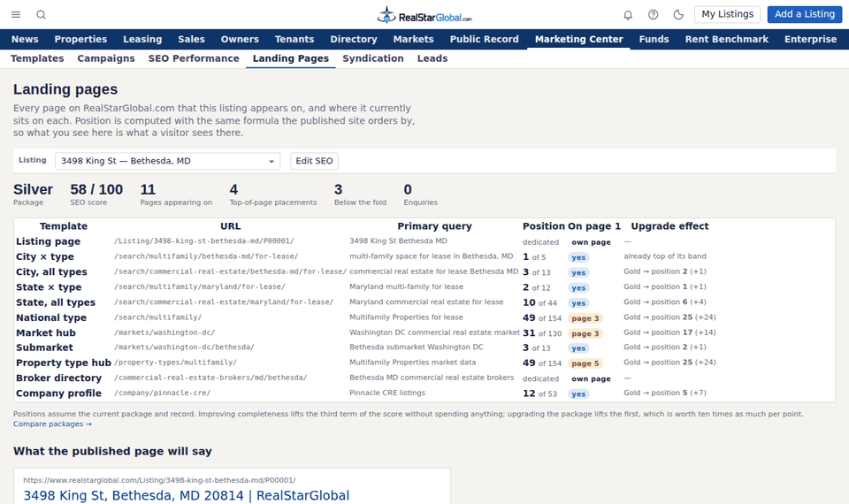Click the Gold → position 5 (+7) upgrade effect
This screenshot has height=504, width=849.
pos(664,393)
